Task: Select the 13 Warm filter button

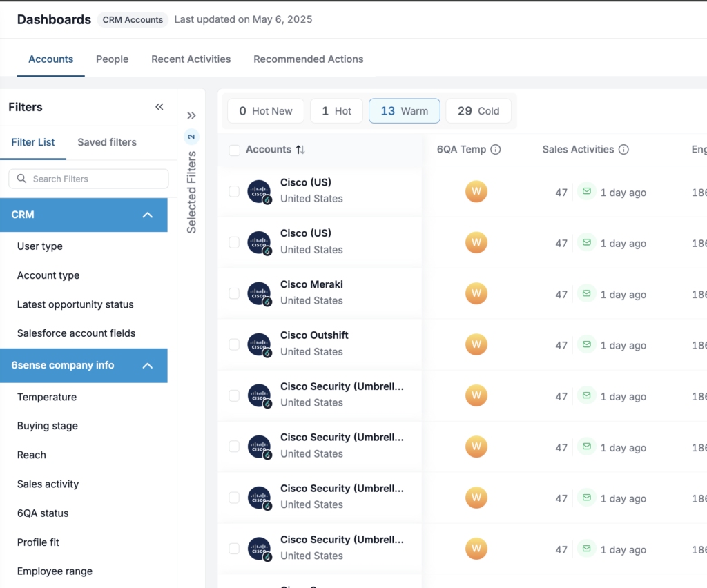Action: coord(405,111)
